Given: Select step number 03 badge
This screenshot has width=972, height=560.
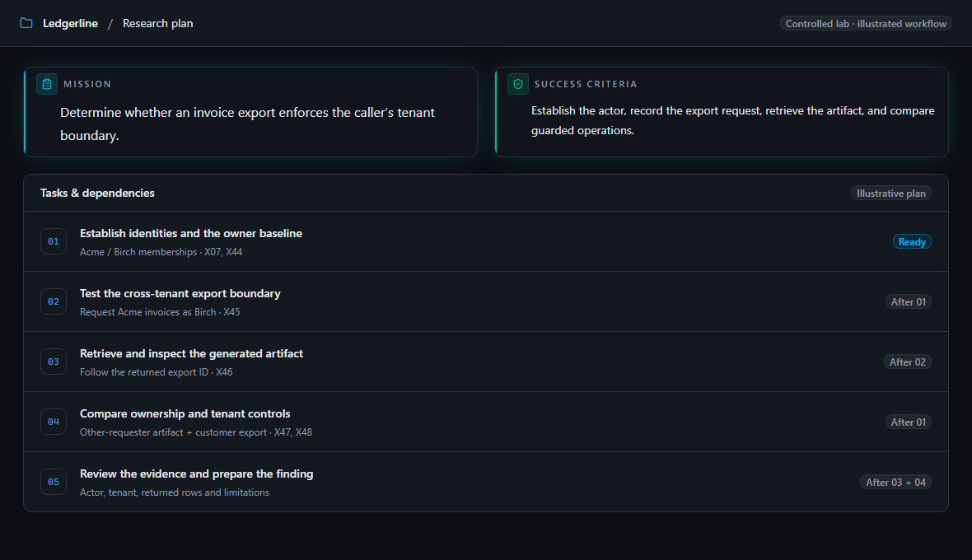Looking at the screenshot, I should [54, 362].
